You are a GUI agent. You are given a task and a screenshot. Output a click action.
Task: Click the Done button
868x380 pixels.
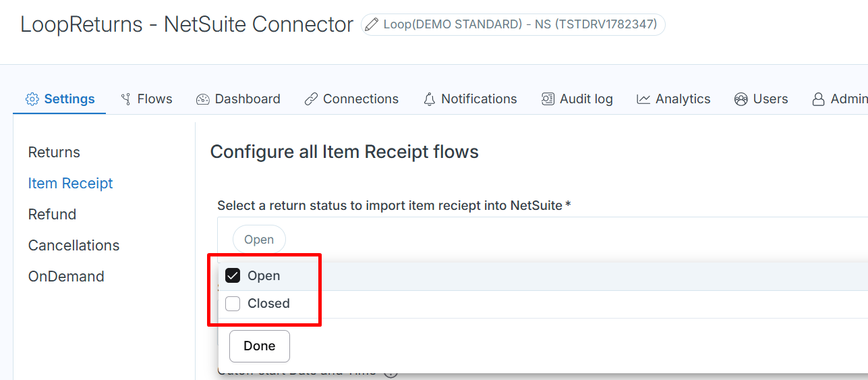[260, 346]
